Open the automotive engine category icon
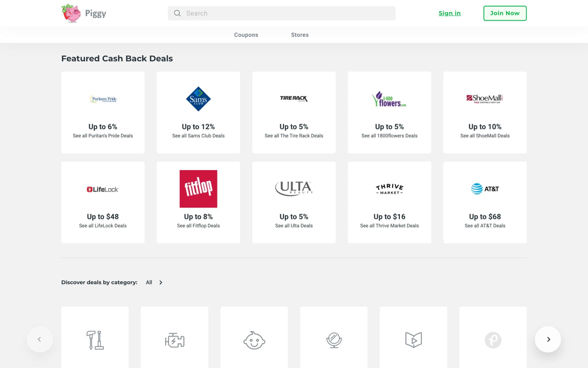 pos(174,341)
